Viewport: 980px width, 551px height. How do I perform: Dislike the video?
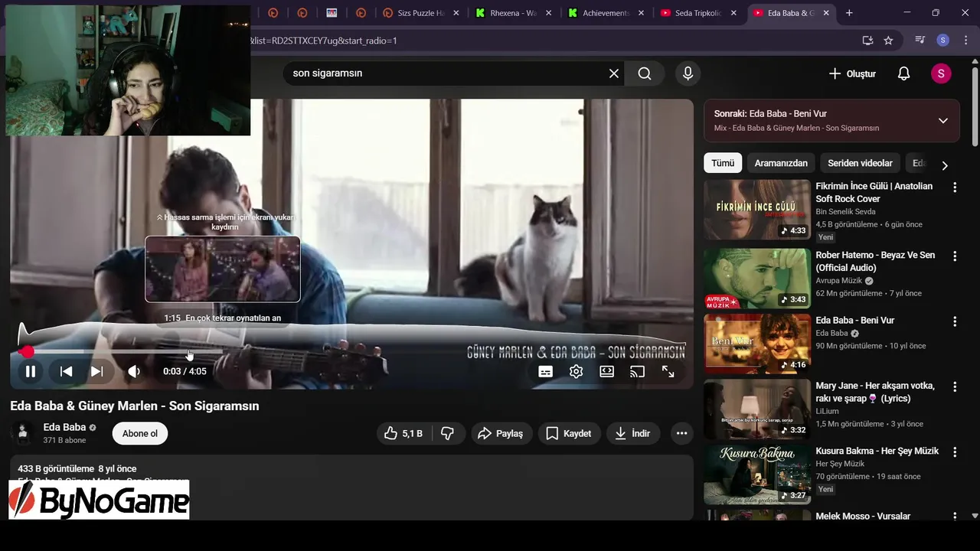448,433
